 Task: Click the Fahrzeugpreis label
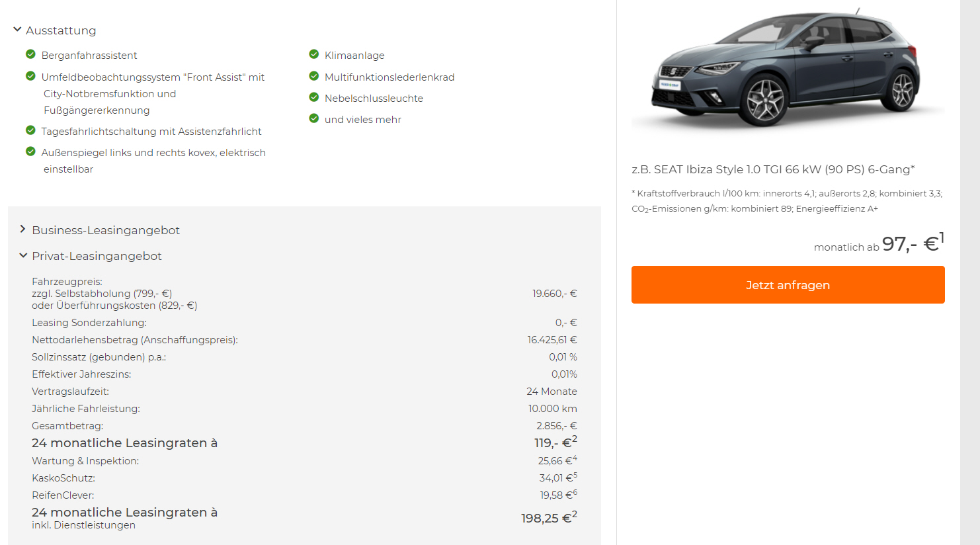[x=67, y=282]
